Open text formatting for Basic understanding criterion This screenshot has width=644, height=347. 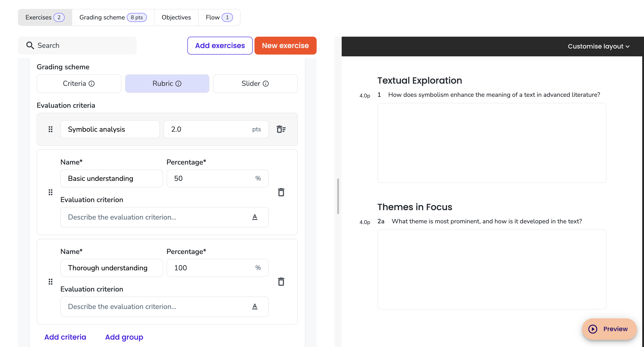pos(255,217)
